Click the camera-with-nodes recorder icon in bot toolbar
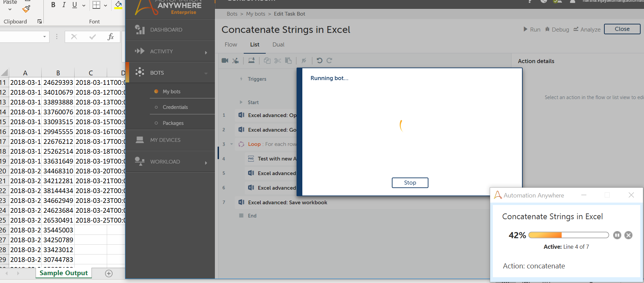The height and width of the screenshot is (283, 644). tap(236, 60)
